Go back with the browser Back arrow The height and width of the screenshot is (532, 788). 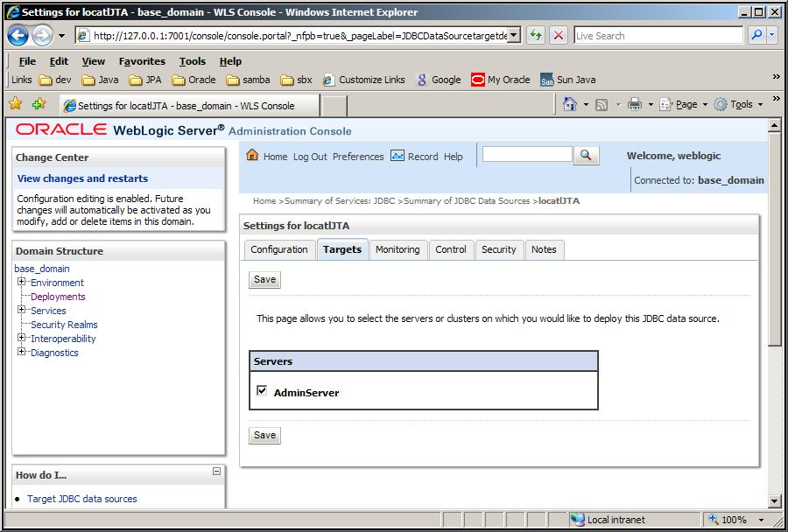pyautogui.click(x=18, y=36)
